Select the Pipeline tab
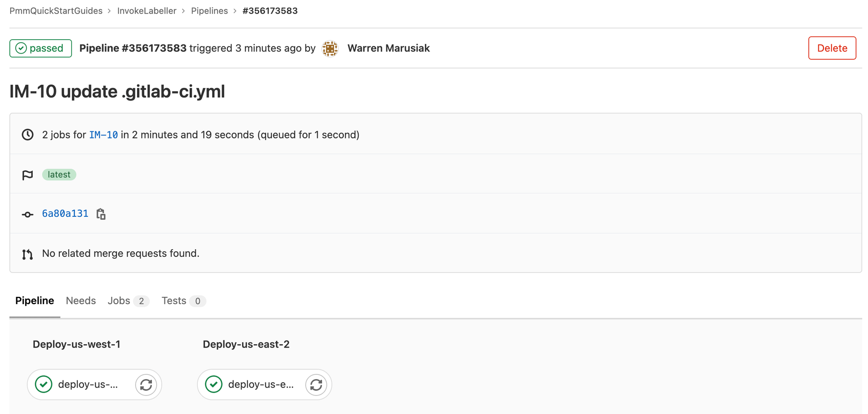 click(x=34, y=301)
